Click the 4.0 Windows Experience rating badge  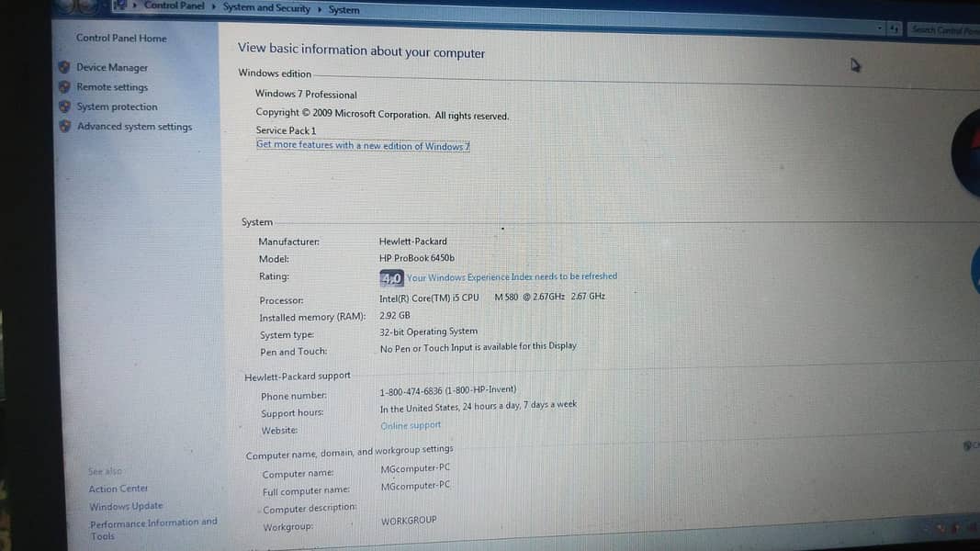(x=391, y=278)
